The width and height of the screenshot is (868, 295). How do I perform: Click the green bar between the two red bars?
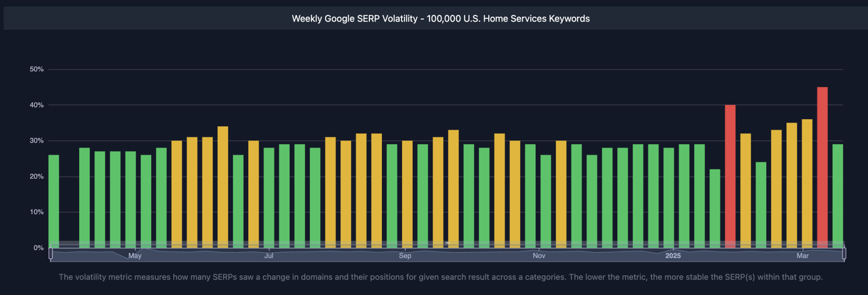coord(761,204)
